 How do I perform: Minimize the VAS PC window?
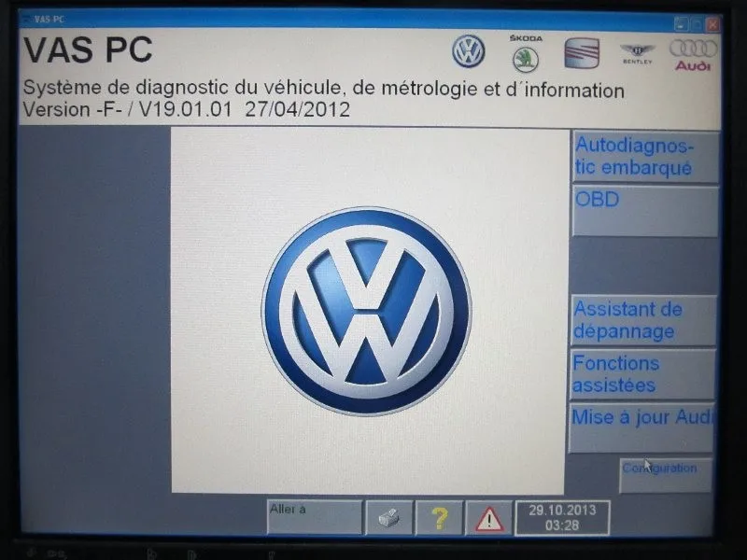coord(682,24)
